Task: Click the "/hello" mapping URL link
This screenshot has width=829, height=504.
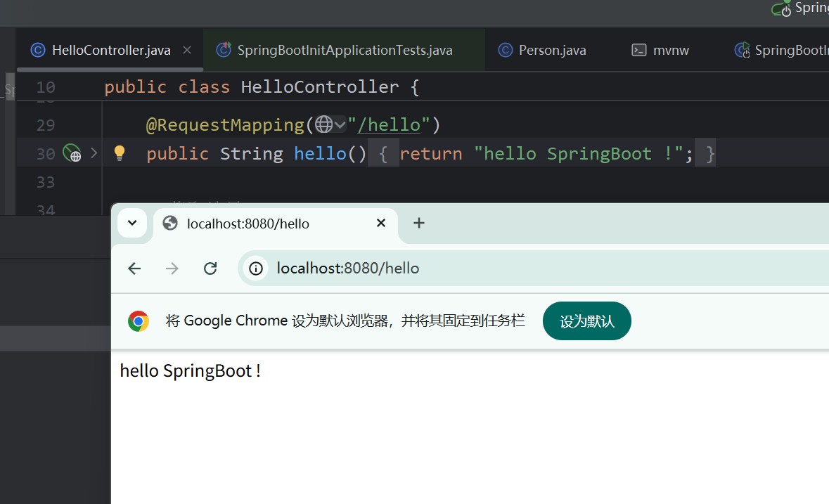Action: tap(389, 125)
